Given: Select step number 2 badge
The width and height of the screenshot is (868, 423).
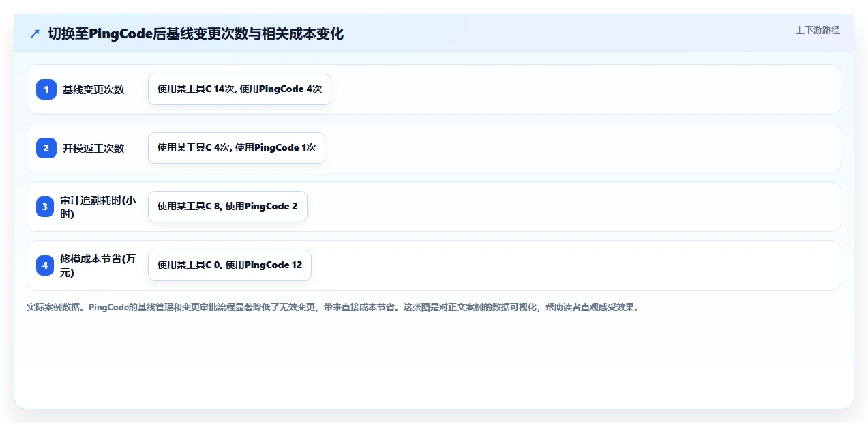Looking at the screenshot, I should coord(46,148).
